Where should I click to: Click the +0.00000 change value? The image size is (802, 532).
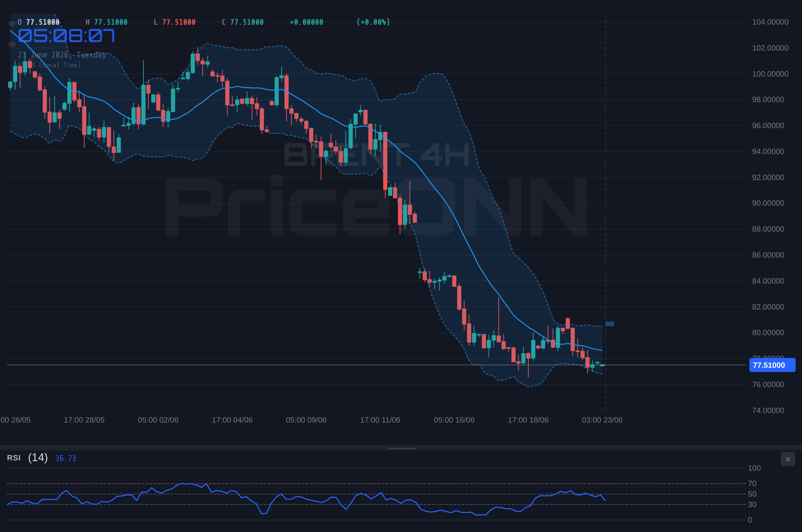point(307,22)
